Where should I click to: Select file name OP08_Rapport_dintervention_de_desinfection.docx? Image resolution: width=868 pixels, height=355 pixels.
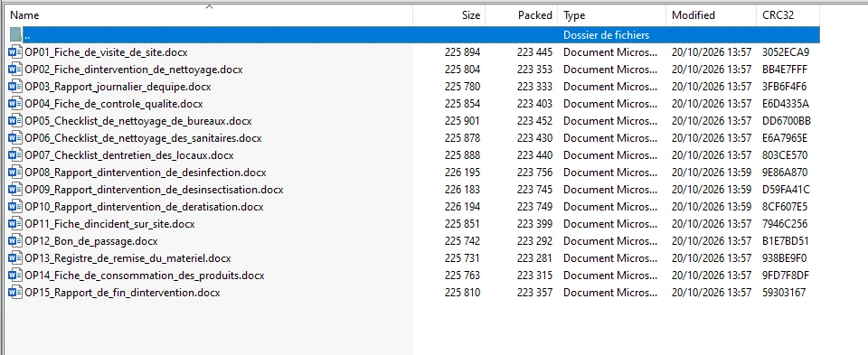145,173
